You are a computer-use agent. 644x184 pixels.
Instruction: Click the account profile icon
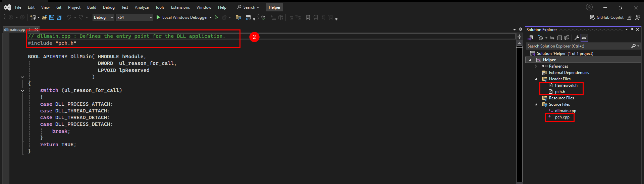pos(589,7)
